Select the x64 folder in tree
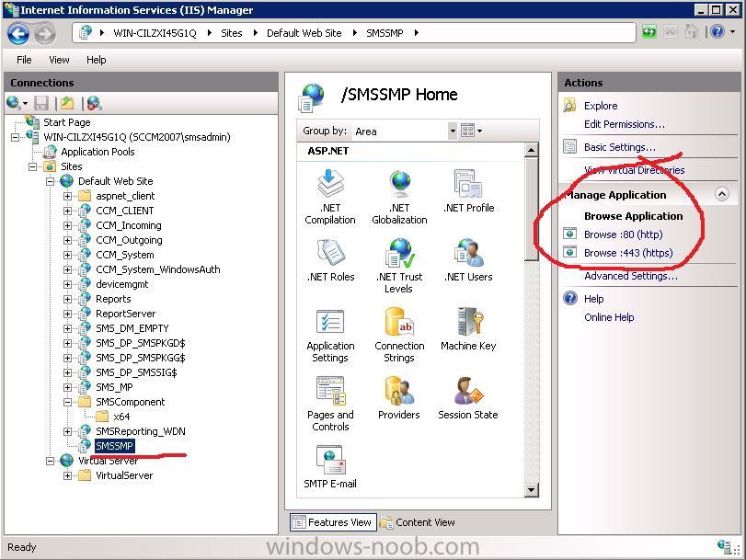This screenshot has width=746, height=560. 121,417
